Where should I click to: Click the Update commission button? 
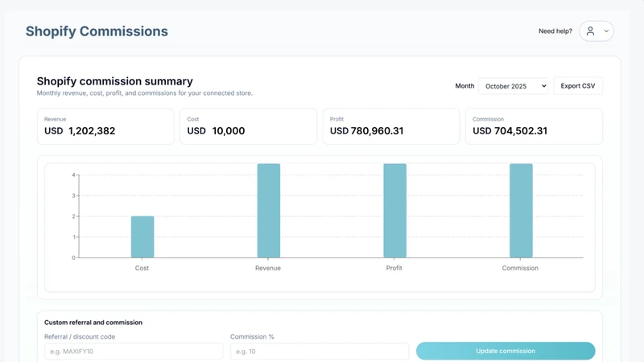(506, 351)
